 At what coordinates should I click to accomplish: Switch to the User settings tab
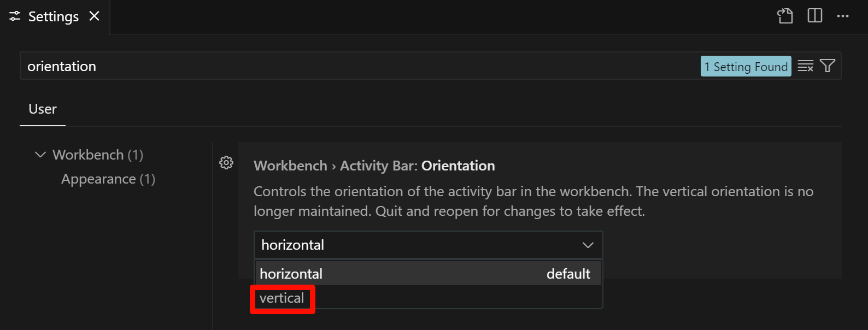[x=43, y=109]
